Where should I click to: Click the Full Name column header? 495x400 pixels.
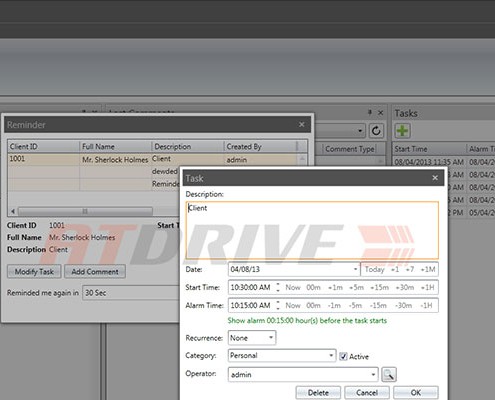tap(116, 146)
